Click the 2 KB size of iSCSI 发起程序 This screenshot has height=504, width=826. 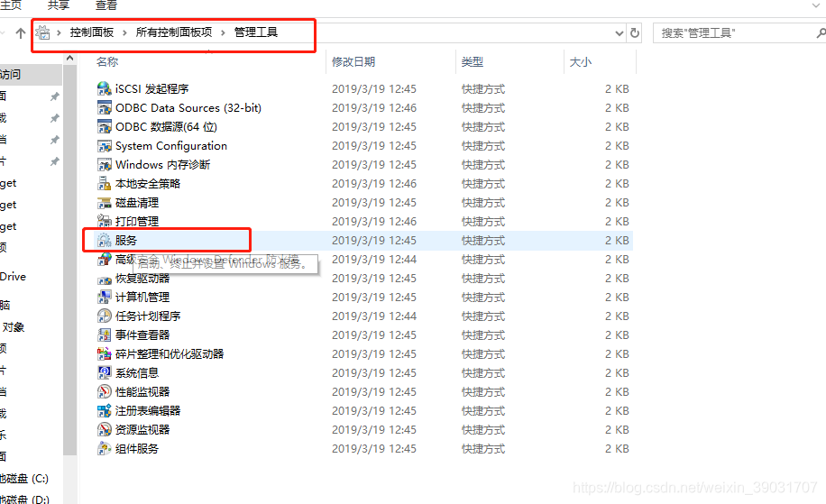point(617,89)
